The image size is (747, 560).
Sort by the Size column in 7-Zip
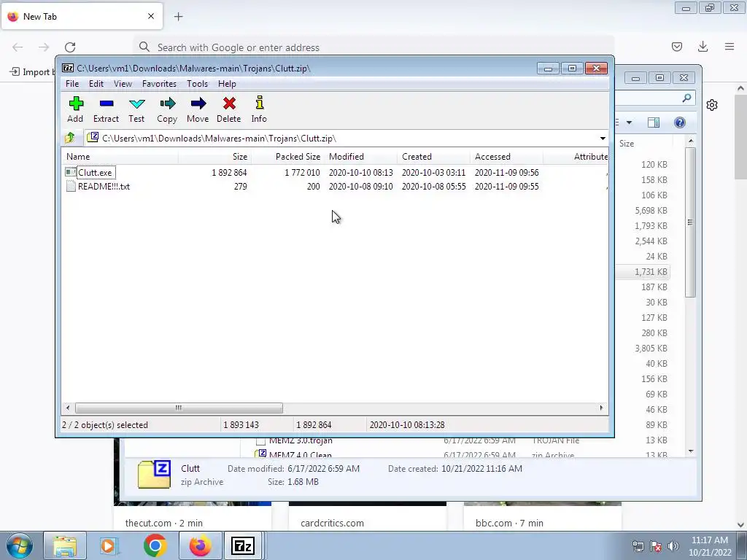point(215,156)
